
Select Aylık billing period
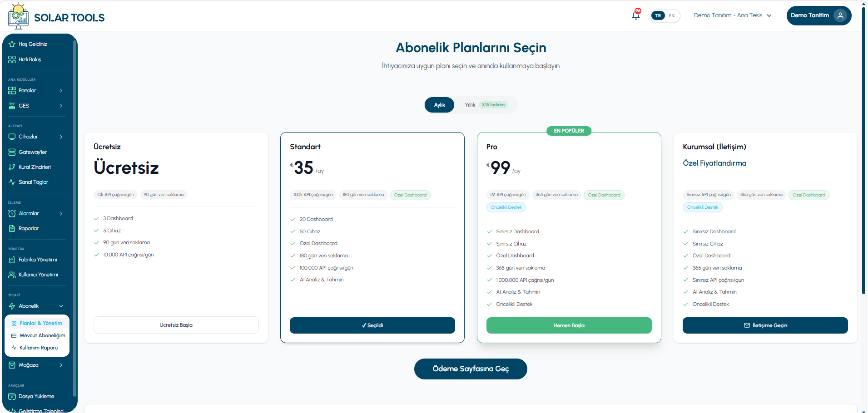pyautogui.click(x=439, y=105)
